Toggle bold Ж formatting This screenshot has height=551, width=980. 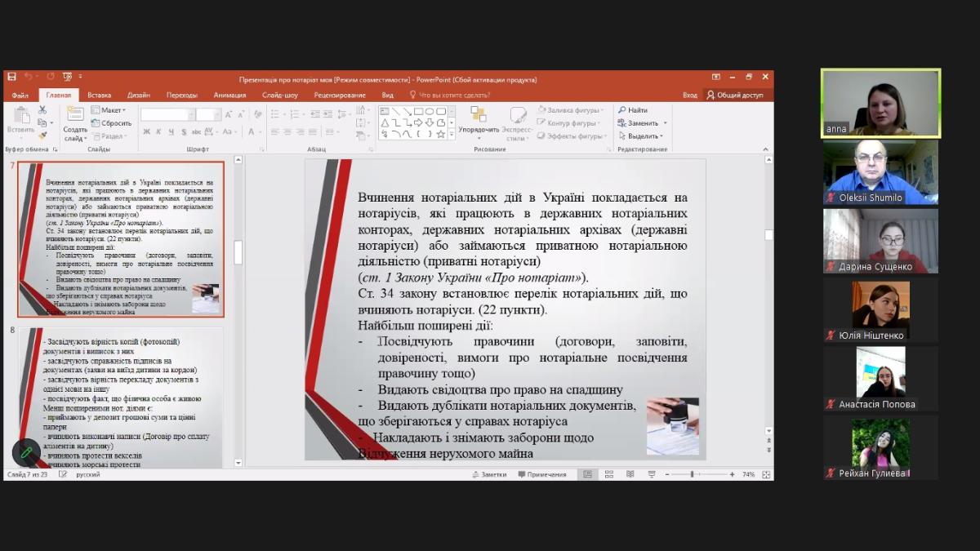tap(147, 132)
